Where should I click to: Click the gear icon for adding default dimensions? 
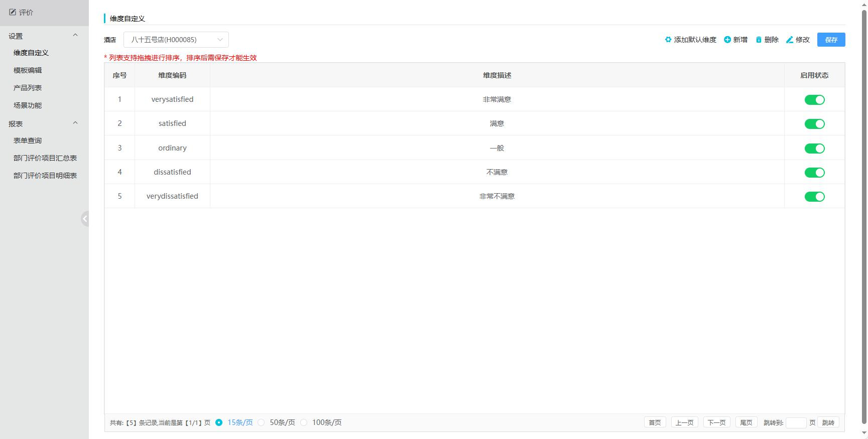coord(668,40)
